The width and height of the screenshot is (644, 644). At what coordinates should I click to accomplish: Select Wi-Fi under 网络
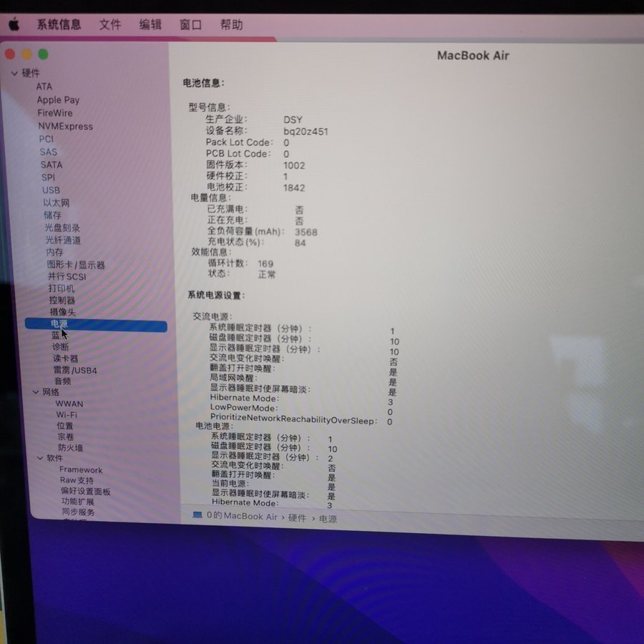coord(67,415)
